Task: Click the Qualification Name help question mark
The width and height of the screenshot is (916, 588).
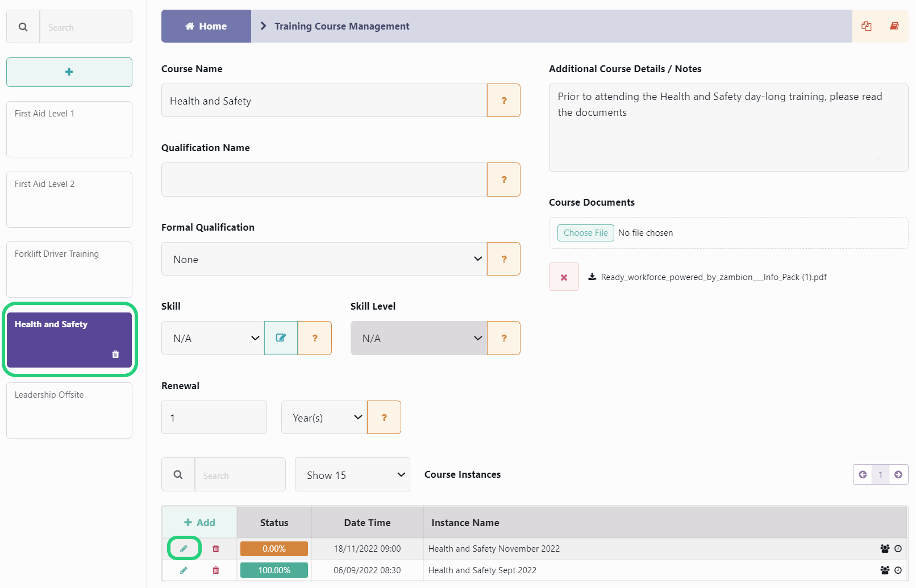Action: pos(503,180)
